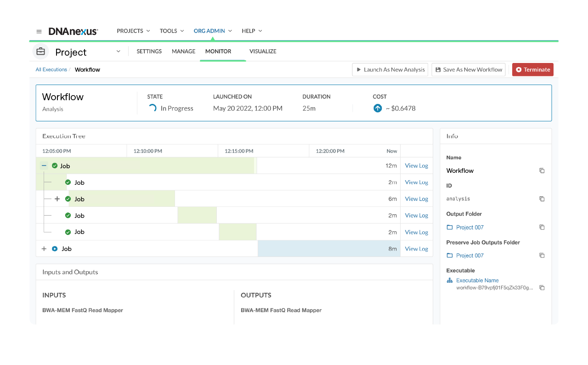Click the cost trend arrow beside $0.6478
The image size is (588, 365).
(x=378, y=108)
